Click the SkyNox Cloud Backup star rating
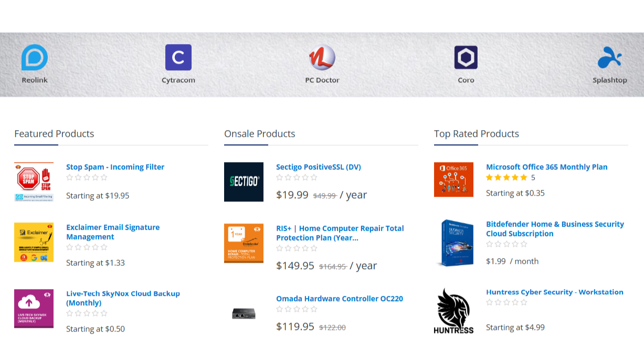 87,313
